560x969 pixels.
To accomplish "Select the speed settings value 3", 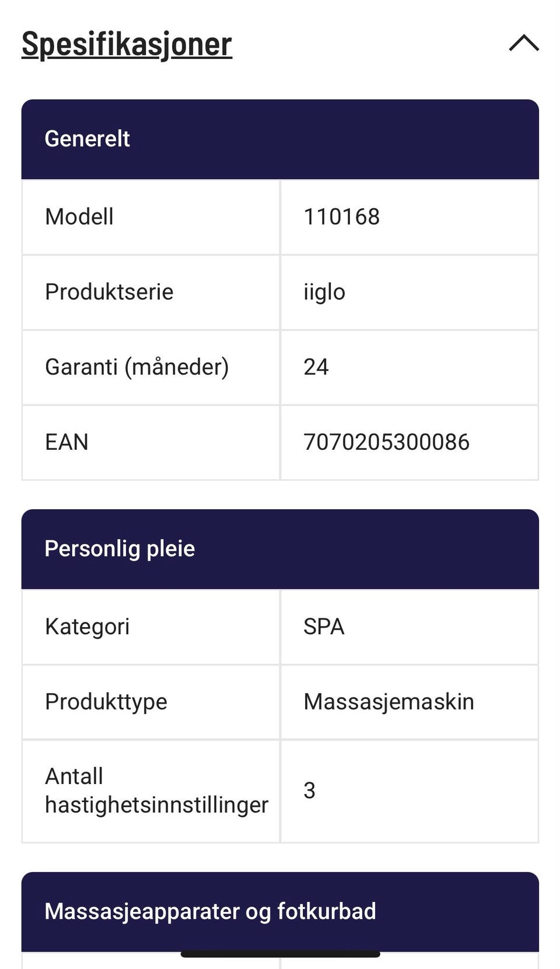I will (x=309, y=790).
